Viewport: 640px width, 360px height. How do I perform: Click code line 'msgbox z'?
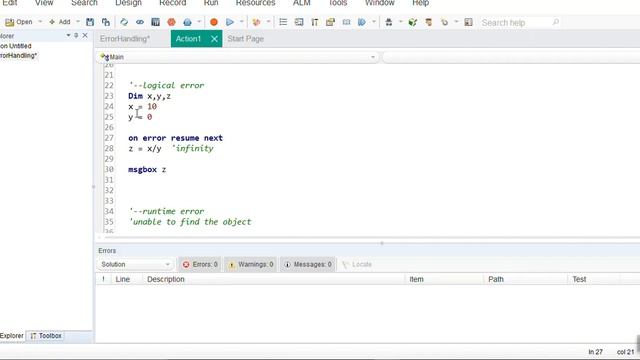(147, 170)
